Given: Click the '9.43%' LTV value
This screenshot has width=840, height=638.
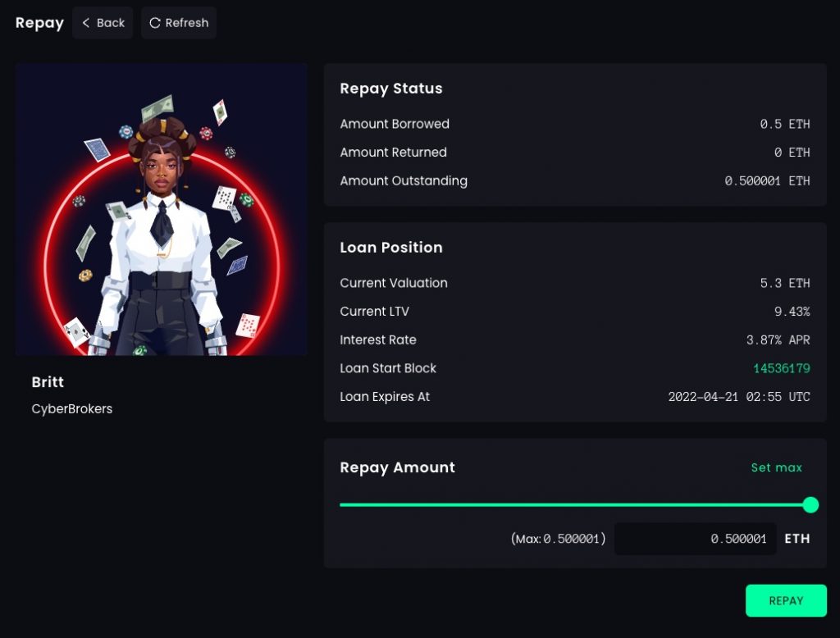Looking at the screenshot, I should coord(792,312).
